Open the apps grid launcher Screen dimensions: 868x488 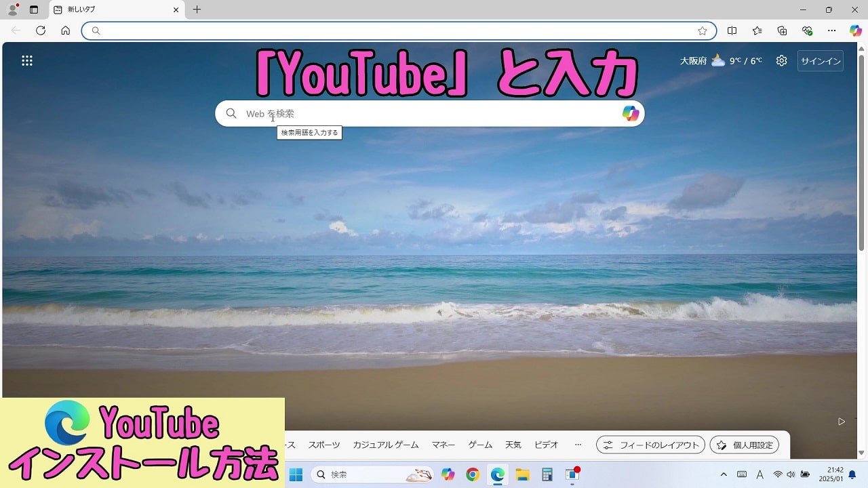(27, 61)
